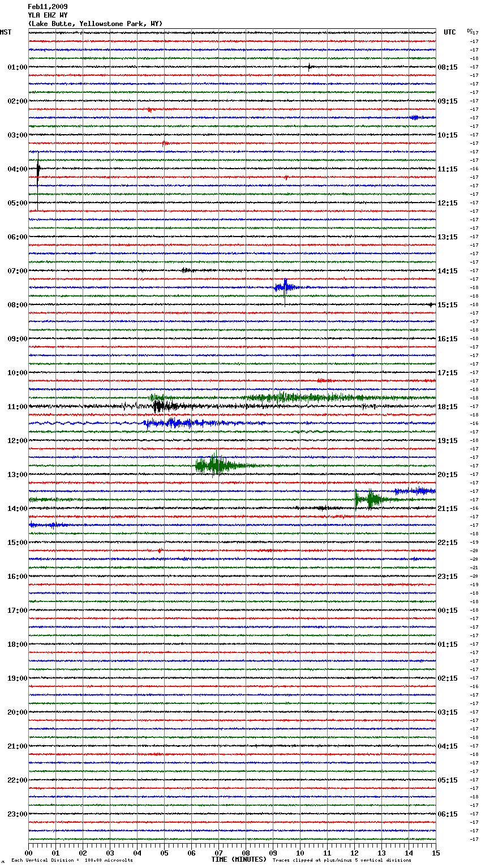The image size is (481, 868).
Task: Select the '11:00' MST hour label
Action: (18, 407)
